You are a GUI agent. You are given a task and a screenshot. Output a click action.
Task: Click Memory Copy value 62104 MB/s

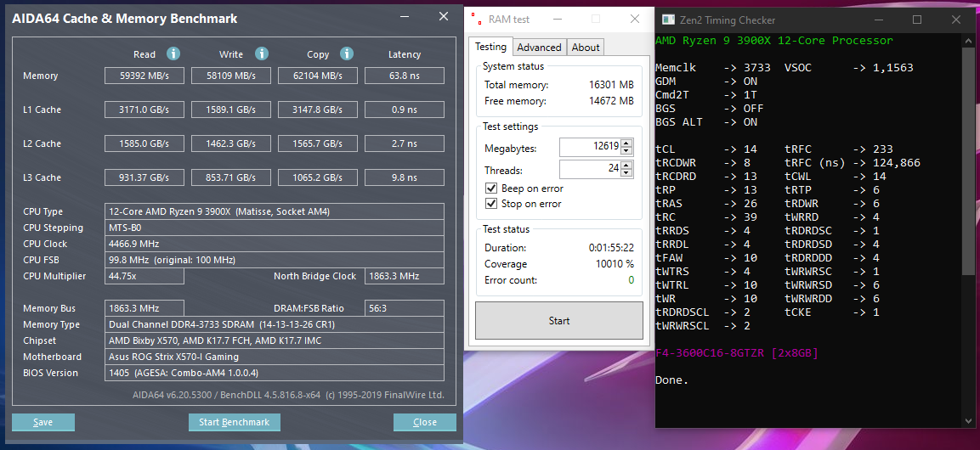point(318,76)
